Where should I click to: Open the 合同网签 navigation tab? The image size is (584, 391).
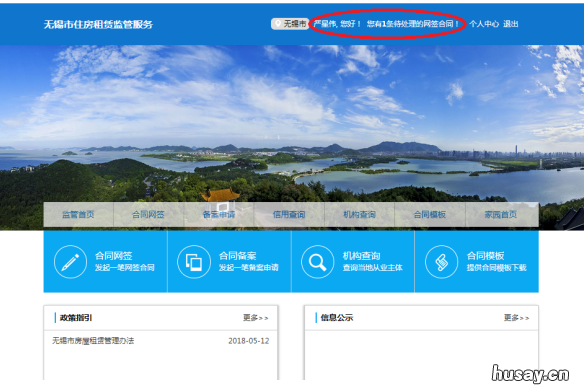click(x=148, y=214)
